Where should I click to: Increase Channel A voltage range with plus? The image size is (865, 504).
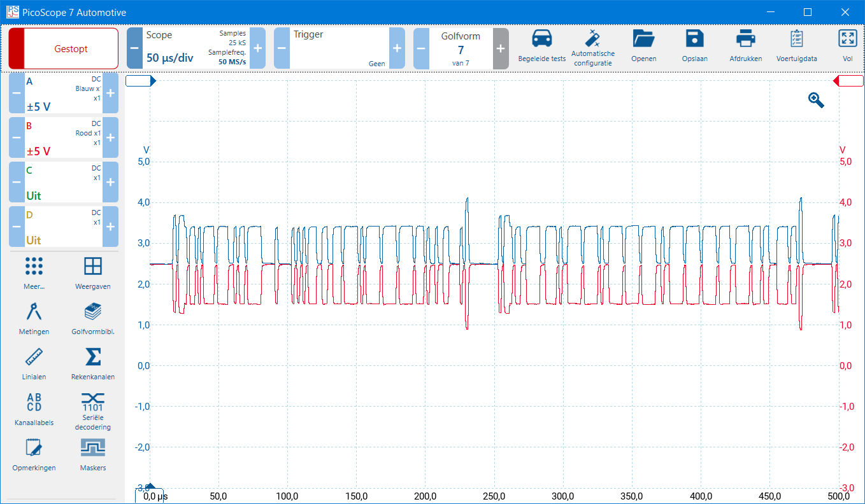pos(110,94)
